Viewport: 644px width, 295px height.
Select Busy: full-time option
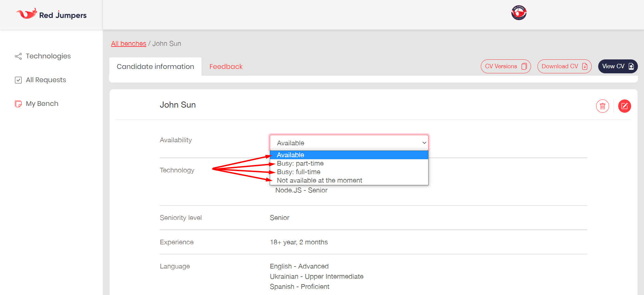[x=349, y=172]
